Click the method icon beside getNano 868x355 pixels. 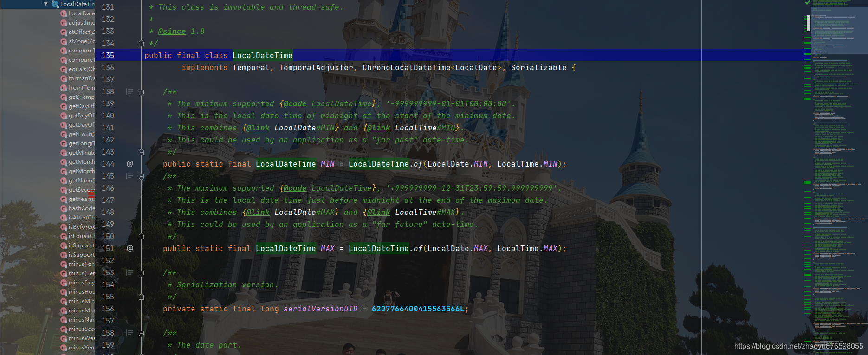(64, 181)
